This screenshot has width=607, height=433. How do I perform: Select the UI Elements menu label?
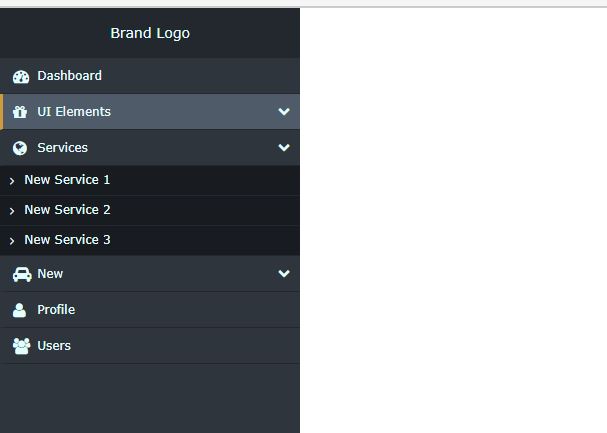pos(74,112)
